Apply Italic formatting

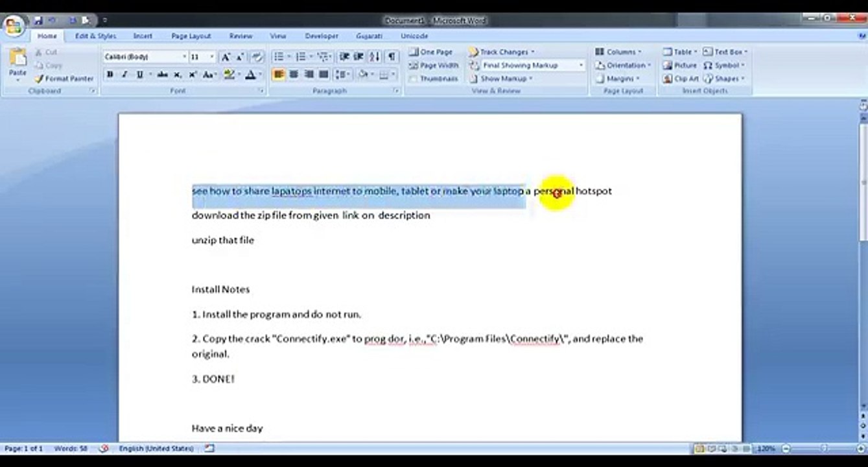click(124, 75)
